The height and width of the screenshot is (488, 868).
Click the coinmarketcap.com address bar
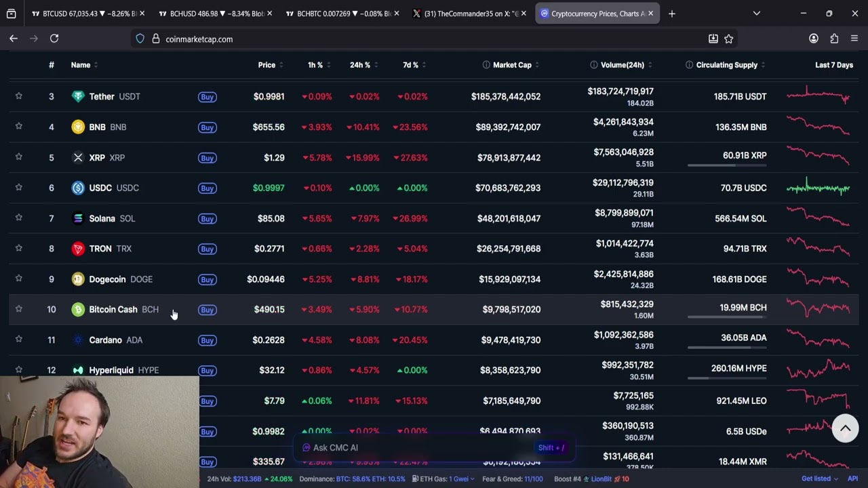[434, 39]
